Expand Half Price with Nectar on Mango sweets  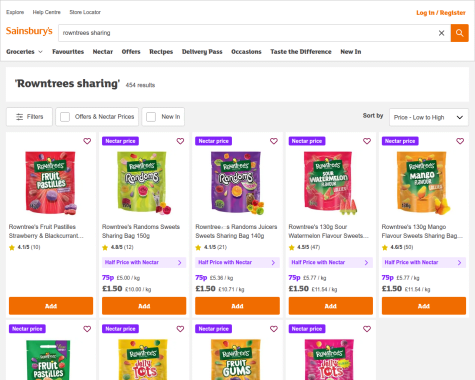pyautogui.click(x=424, y=262)
